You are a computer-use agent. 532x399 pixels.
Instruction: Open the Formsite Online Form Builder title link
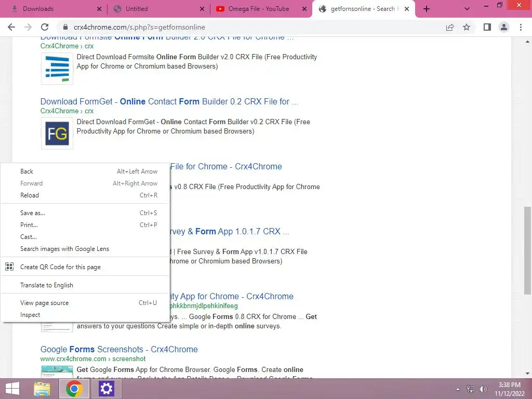click(167, 37)
